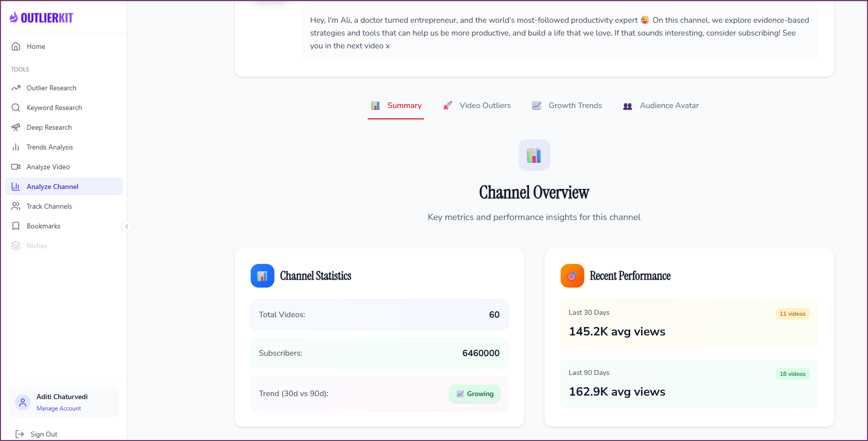Click the Trends Analysis bar icon
The height and width of the screenshot is (441, 868).
[16, 147]
